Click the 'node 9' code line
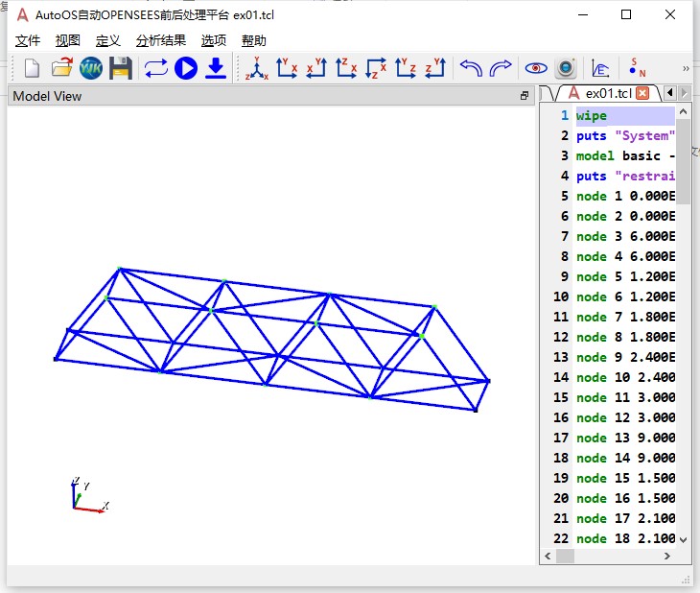700x593 pixels. [x=625, y=357]
